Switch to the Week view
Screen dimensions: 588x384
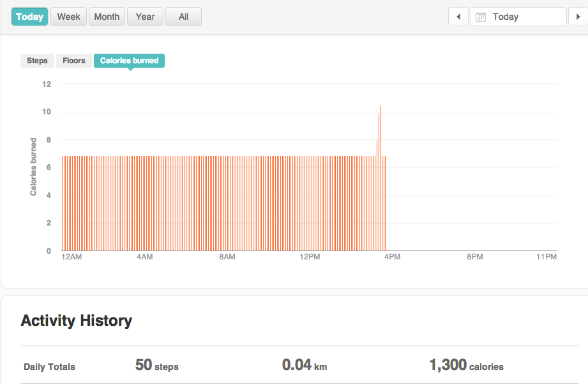(68, 17)
